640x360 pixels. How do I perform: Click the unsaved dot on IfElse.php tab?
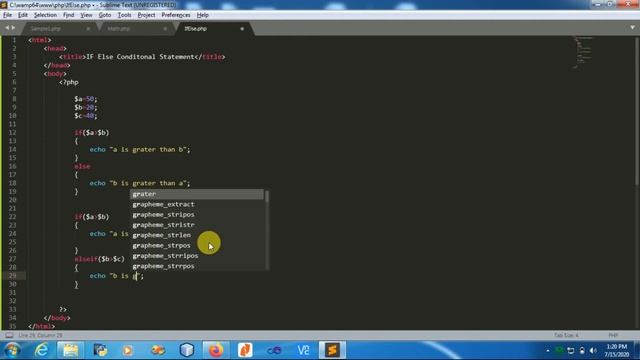[242, 29]
